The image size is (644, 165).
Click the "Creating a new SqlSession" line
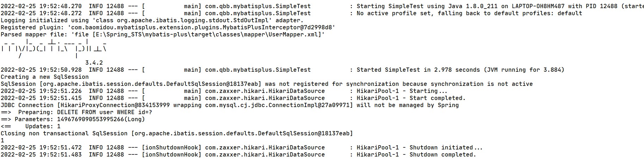[x=45, y=77]
